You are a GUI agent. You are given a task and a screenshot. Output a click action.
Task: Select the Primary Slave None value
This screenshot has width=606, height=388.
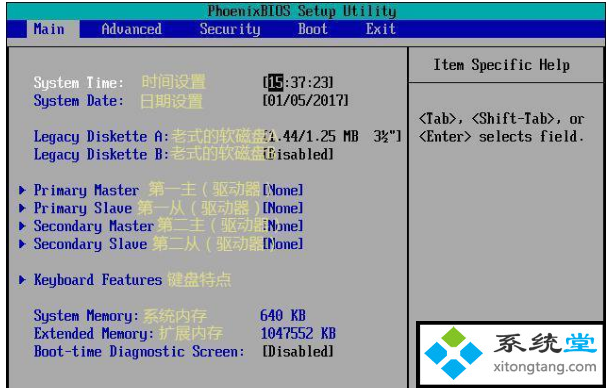click(283, 208)
